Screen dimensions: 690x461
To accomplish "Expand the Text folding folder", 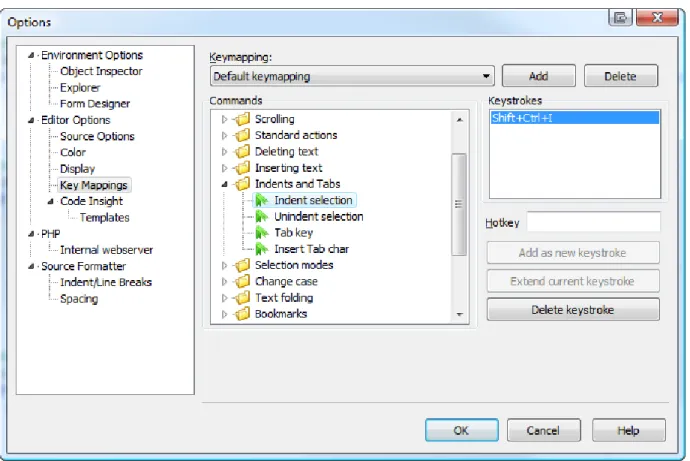I will tap(224, 298).
